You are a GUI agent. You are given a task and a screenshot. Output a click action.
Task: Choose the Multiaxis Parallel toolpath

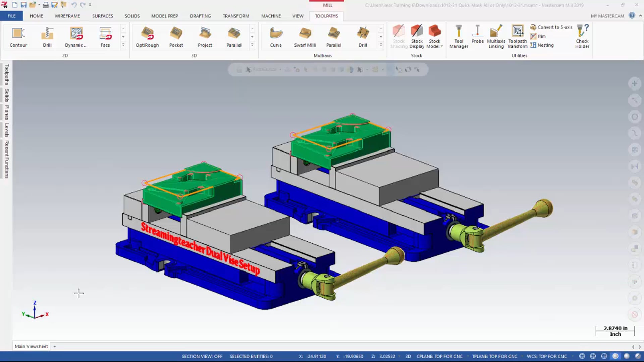point(334,37)
